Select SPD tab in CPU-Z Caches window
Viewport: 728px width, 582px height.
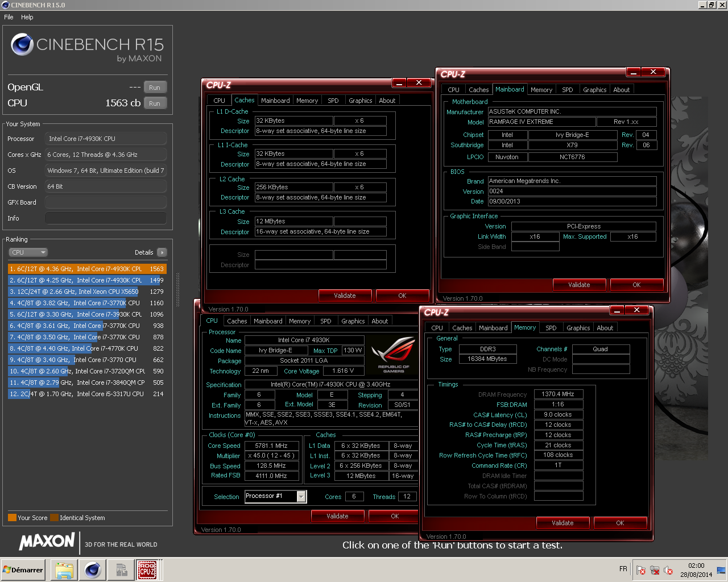[333, 101]
